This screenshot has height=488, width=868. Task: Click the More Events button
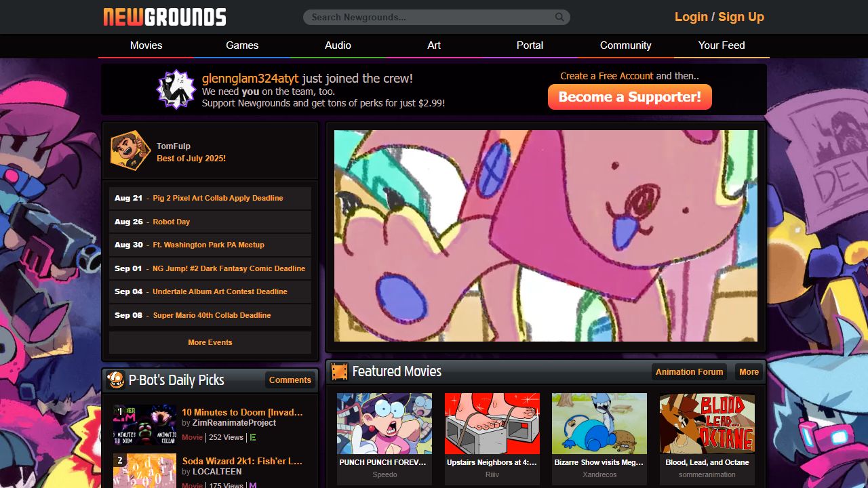click(210, 342)
